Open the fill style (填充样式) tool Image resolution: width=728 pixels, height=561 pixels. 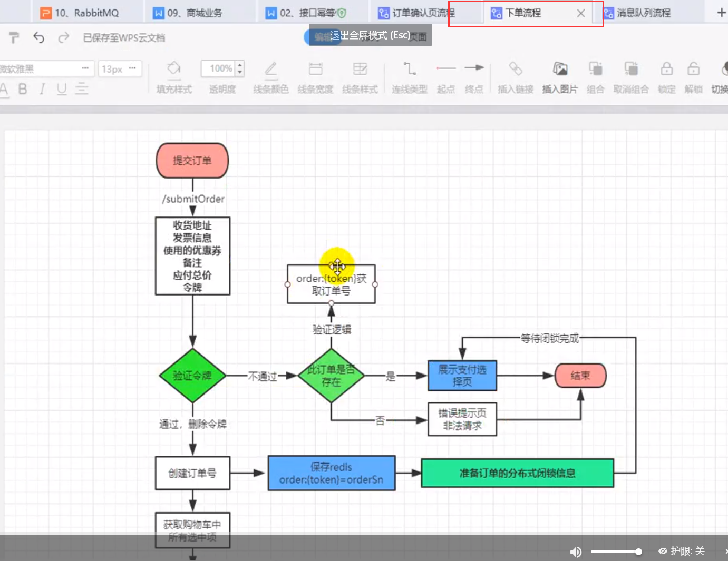pos(174,69)
